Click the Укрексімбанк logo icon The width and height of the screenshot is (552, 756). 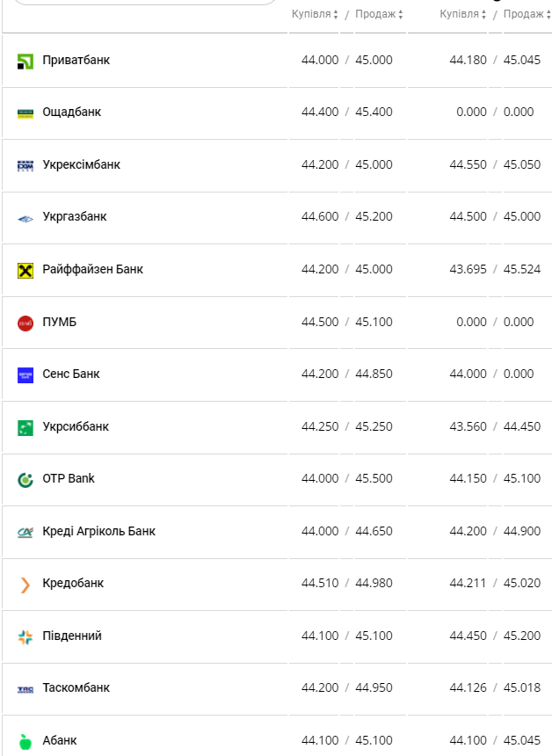(25, 165)
